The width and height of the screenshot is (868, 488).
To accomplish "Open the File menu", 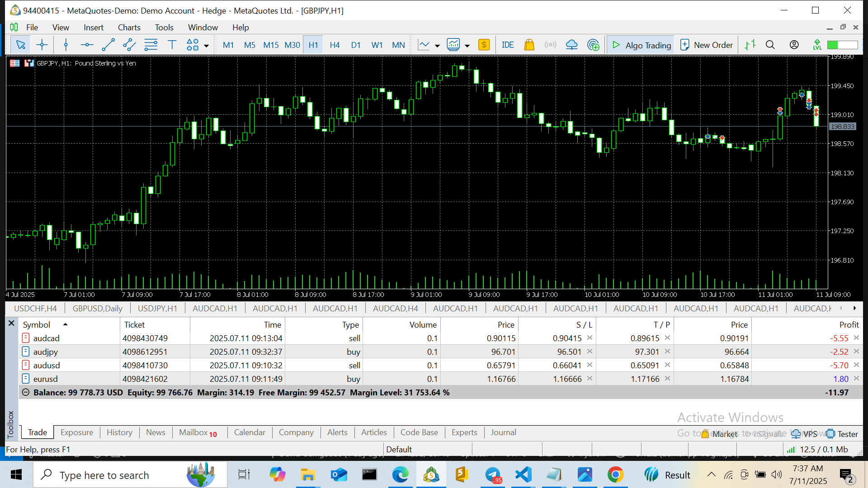I will pyautogui.click(x=32, y=28).
